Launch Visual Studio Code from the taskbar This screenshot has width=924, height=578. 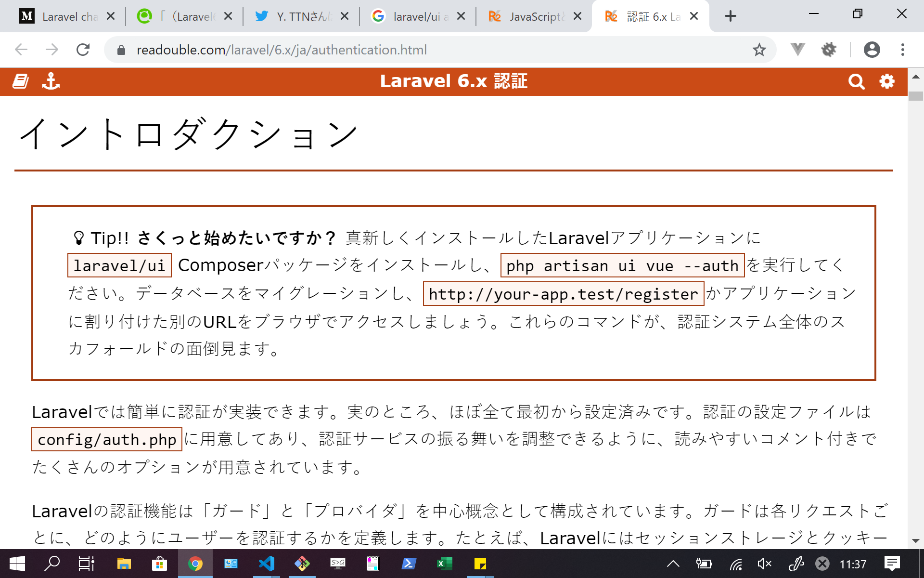point(266,564)
